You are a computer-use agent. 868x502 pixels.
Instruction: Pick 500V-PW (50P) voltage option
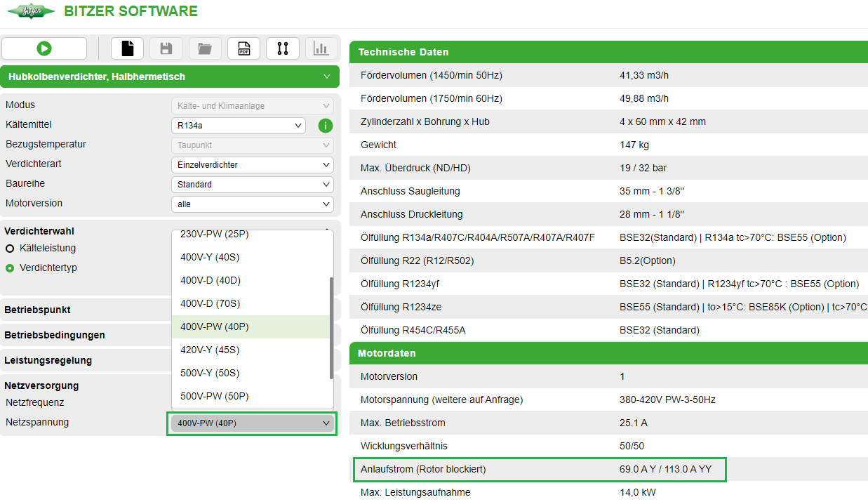pos(215,396)
